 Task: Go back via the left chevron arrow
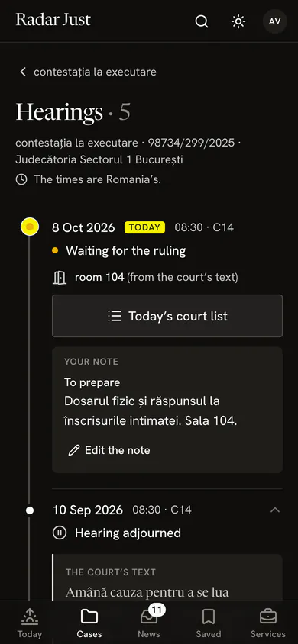(x=23, y=72)
